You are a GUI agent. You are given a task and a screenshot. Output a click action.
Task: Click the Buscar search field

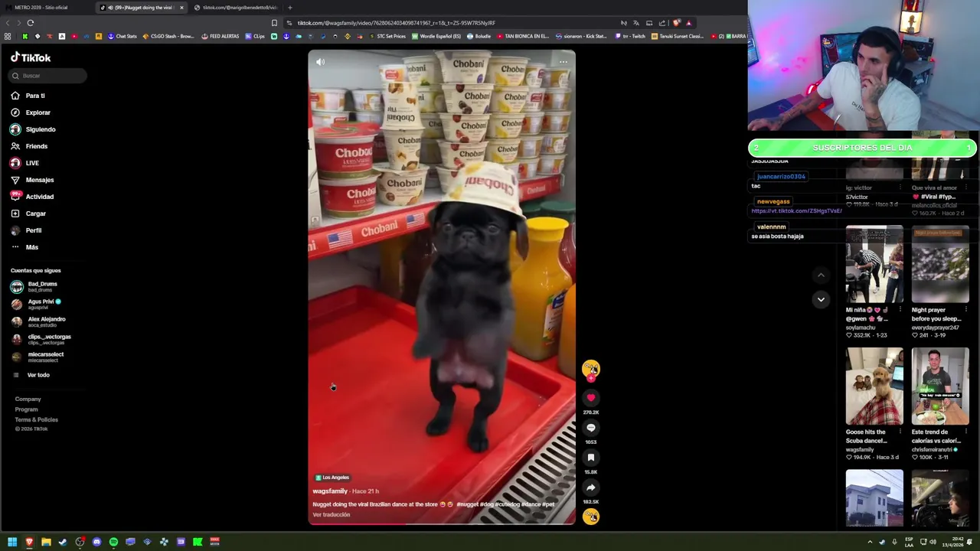[x=48, y=76]
